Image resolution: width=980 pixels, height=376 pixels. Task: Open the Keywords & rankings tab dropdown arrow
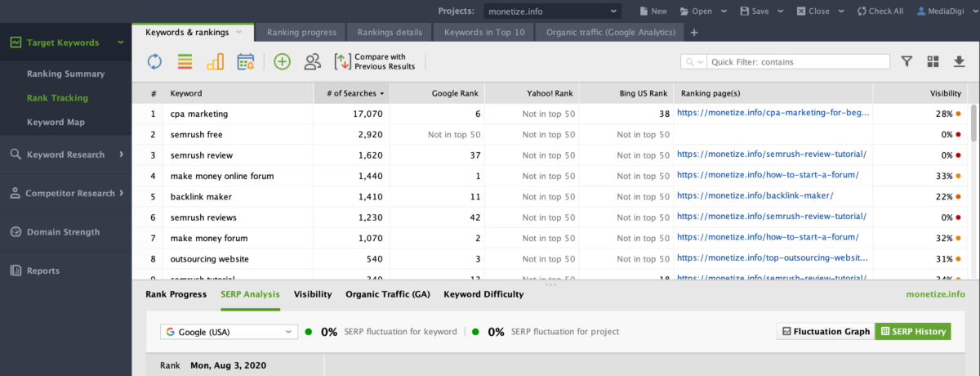click(239, 32)
